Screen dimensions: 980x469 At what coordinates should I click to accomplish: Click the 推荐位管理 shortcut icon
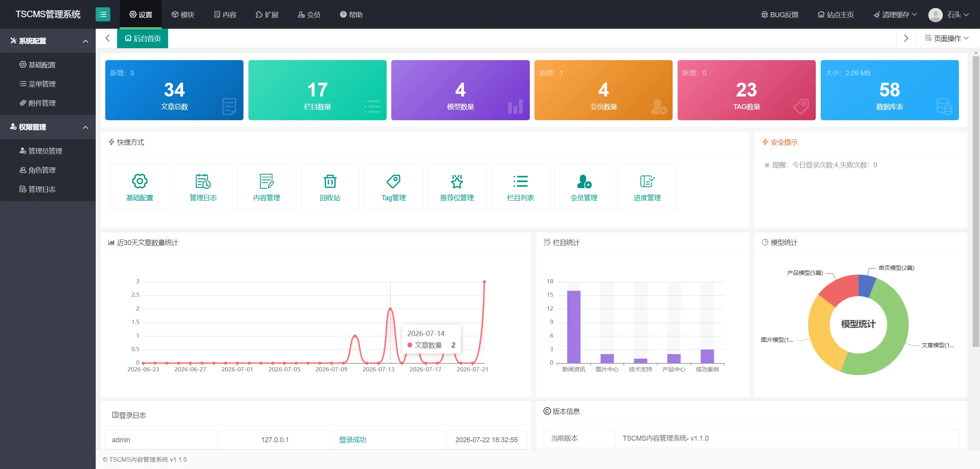[x=457, y=181]
